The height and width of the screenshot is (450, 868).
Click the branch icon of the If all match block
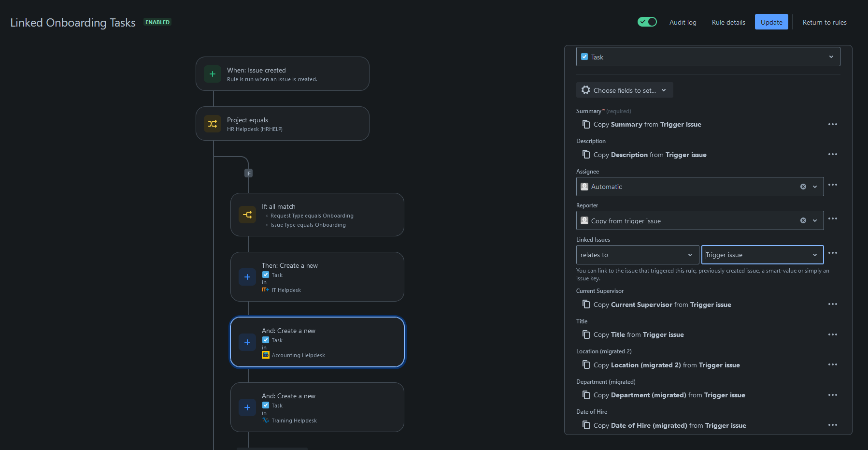pos(247,215)
